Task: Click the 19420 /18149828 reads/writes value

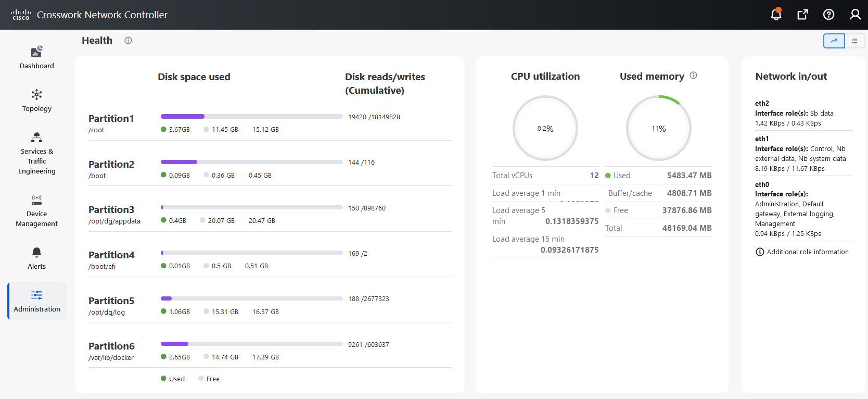Action: pyautogui.click(x=374, y=117)
